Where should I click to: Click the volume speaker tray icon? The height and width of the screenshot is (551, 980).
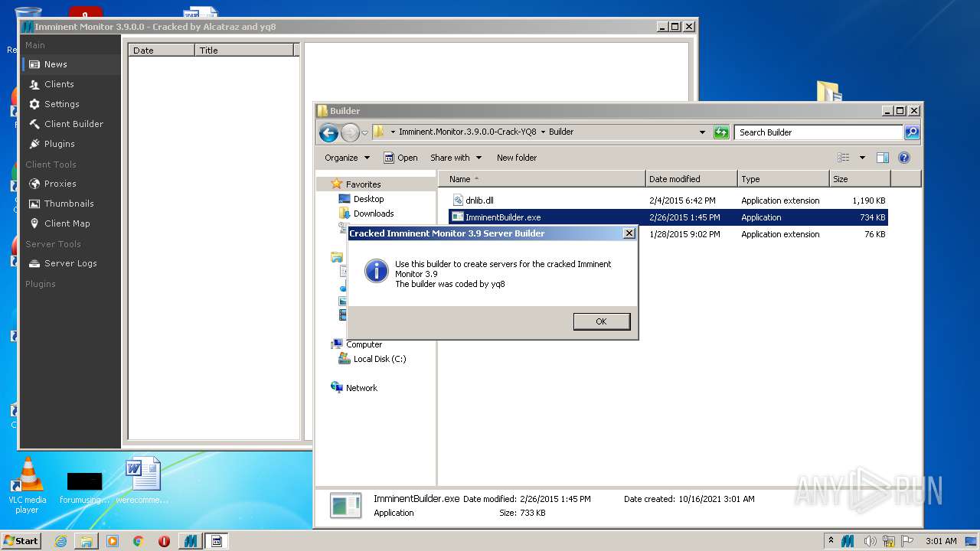click(871, 541)
